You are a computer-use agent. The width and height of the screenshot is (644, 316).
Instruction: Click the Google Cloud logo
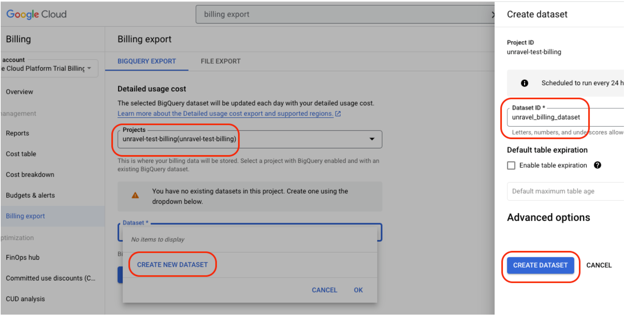[36, 14]
